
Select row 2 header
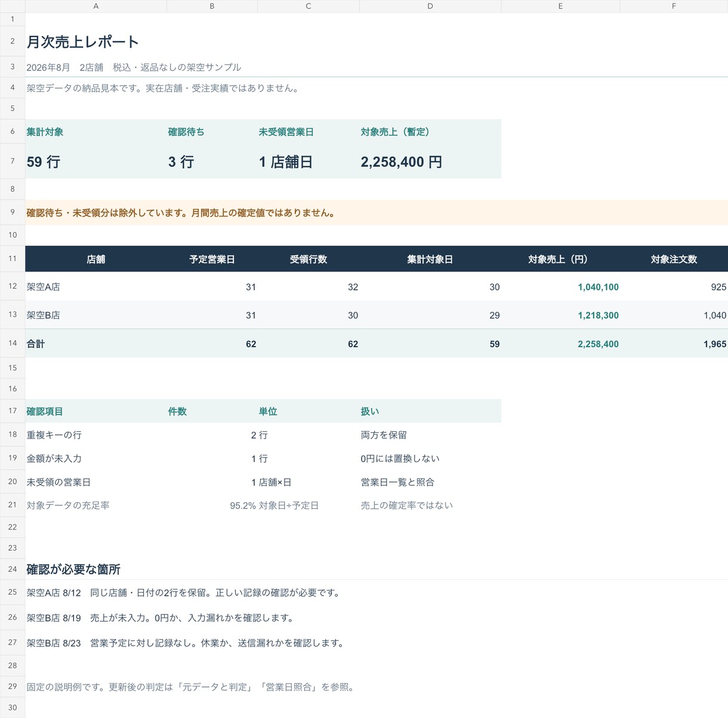click(13, 41)
